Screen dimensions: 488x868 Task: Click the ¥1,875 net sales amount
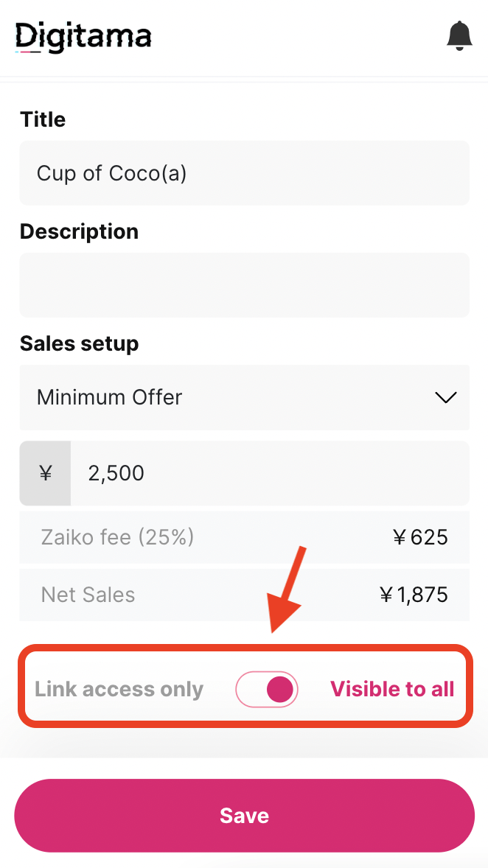click(414, 595)
